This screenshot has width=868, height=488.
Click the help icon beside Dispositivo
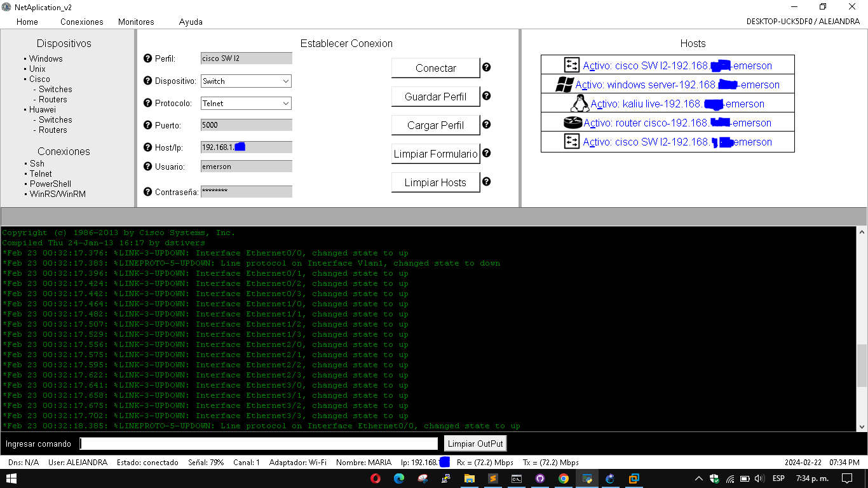[x=148, y=81]
